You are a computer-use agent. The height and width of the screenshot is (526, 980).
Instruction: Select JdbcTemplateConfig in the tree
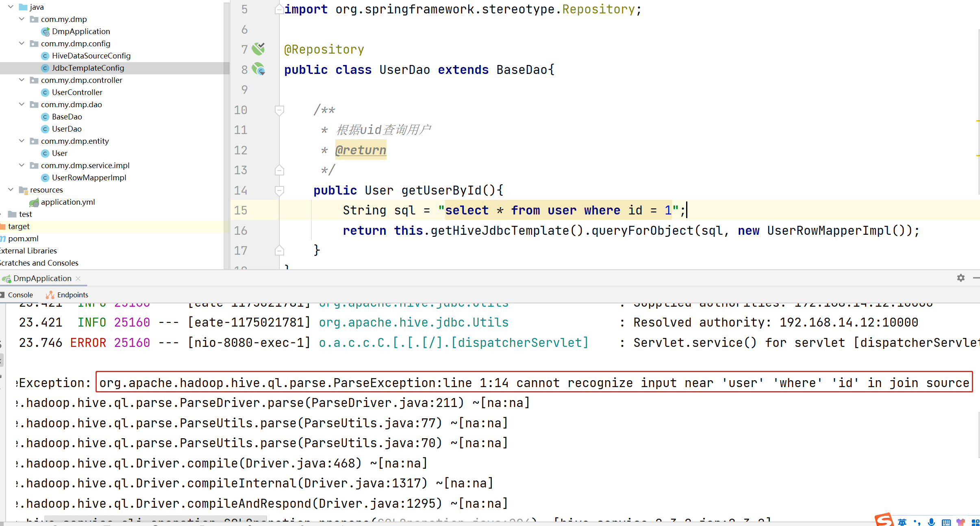coord(88,68)
